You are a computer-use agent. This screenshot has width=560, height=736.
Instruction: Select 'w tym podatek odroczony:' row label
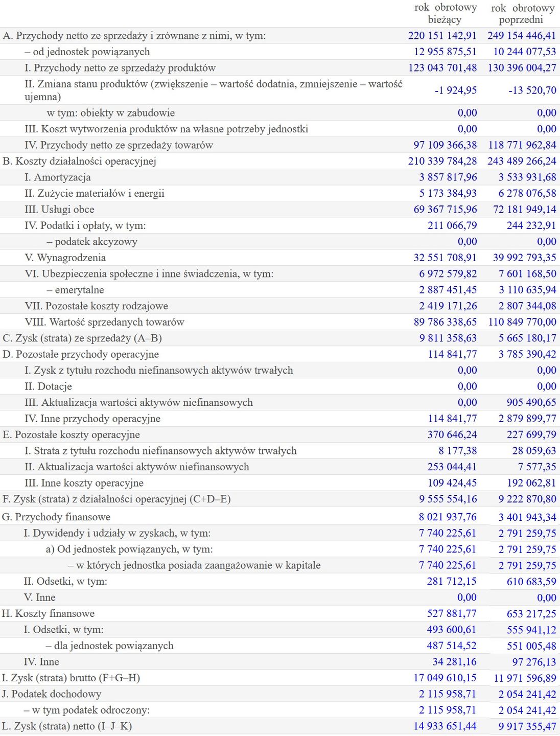(87, 710)
